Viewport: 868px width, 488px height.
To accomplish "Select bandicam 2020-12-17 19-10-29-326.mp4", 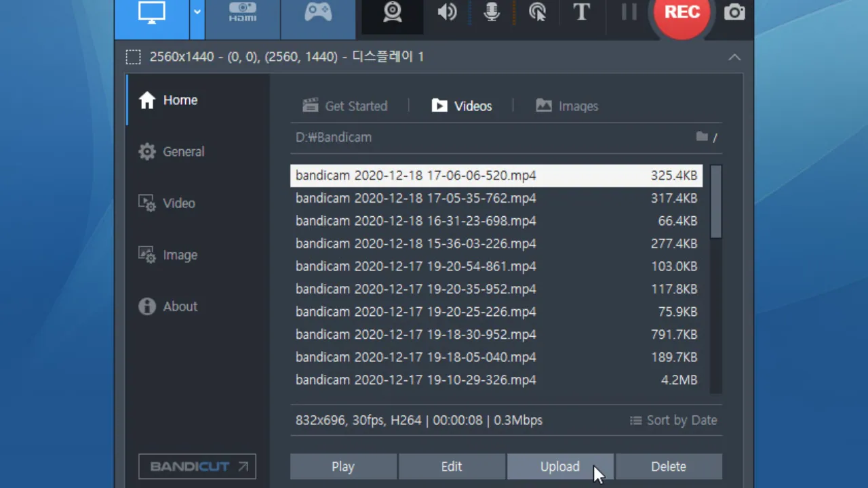I will click(x=496, y=380).
